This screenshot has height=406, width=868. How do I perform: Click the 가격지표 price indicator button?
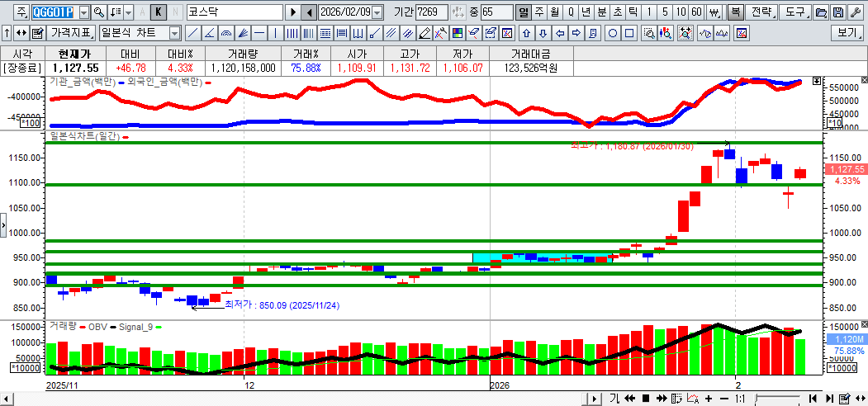pyautogui.click(x=71, y=33)
